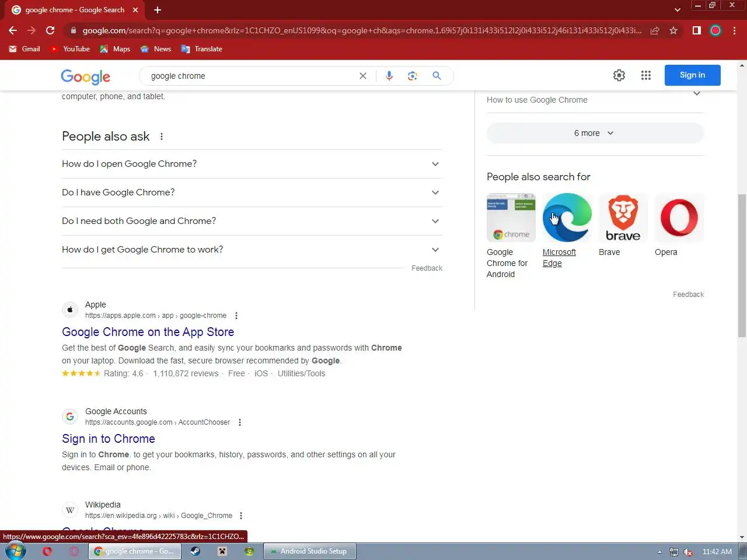Open Windows Start button
The width and height of the screenshot is (747, 560).
[15, 551]
